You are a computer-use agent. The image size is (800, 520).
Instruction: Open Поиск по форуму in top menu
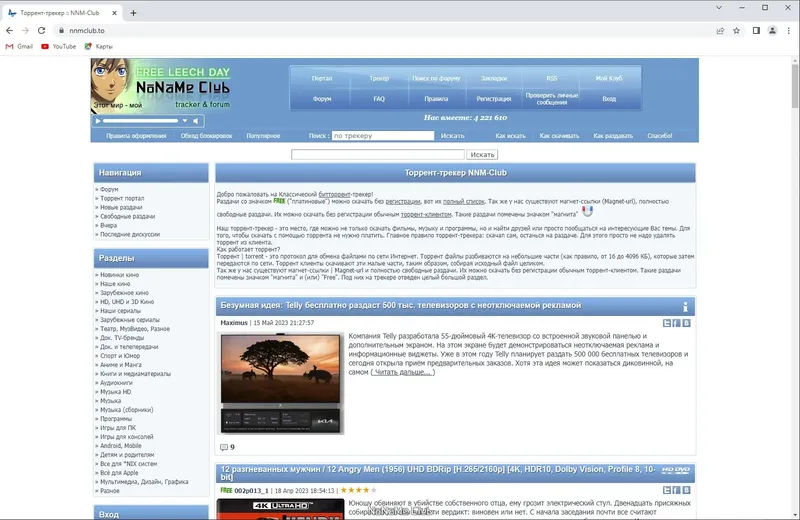[x=436, y=79]
